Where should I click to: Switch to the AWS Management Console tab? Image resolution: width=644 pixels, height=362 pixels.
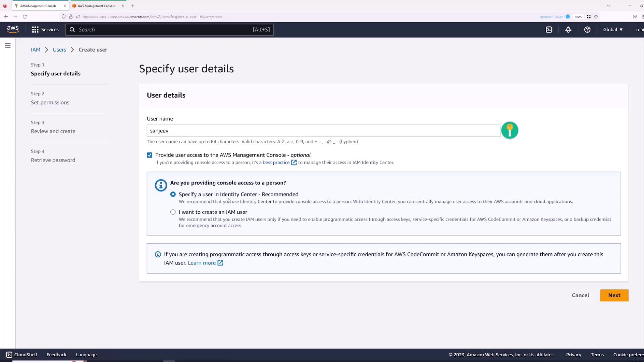click(x=96, y=6)
